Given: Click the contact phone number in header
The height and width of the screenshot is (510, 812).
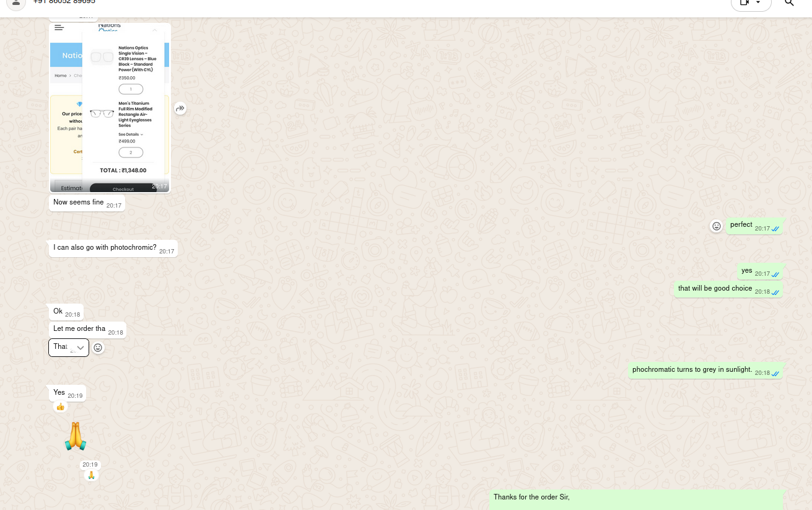Looking at the screenshot, I should tap(64, 2).
